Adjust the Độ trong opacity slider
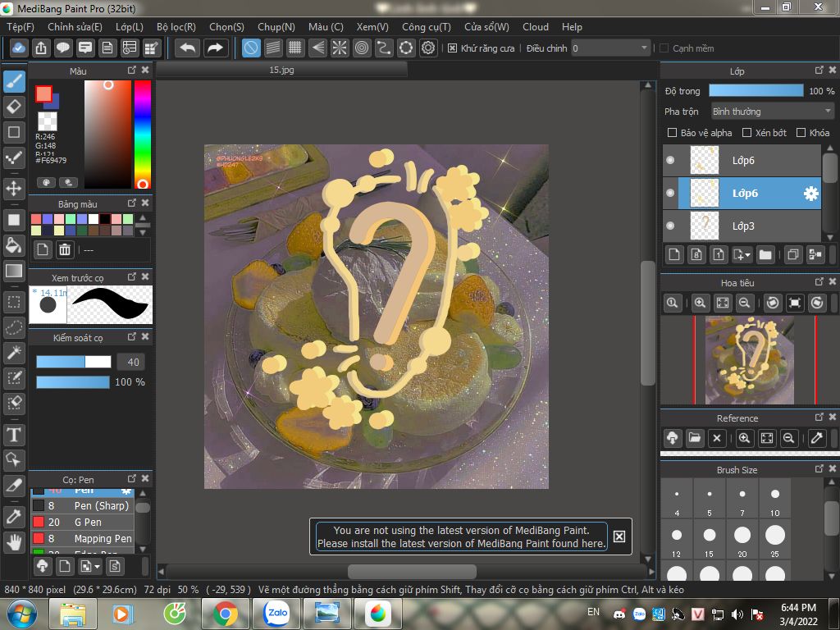Image resolution: width=840 pixels, height=630 pixels. point(756,90)
